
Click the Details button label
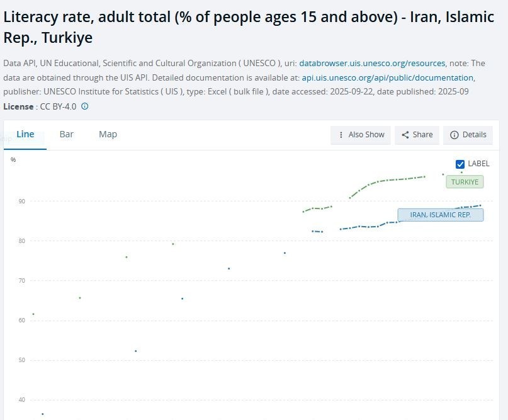(x=474, y=135)
